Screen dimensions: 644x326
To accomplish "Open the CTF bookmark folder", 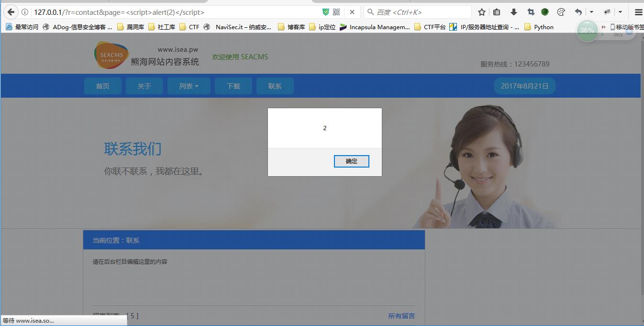I will tap(189, 27).
